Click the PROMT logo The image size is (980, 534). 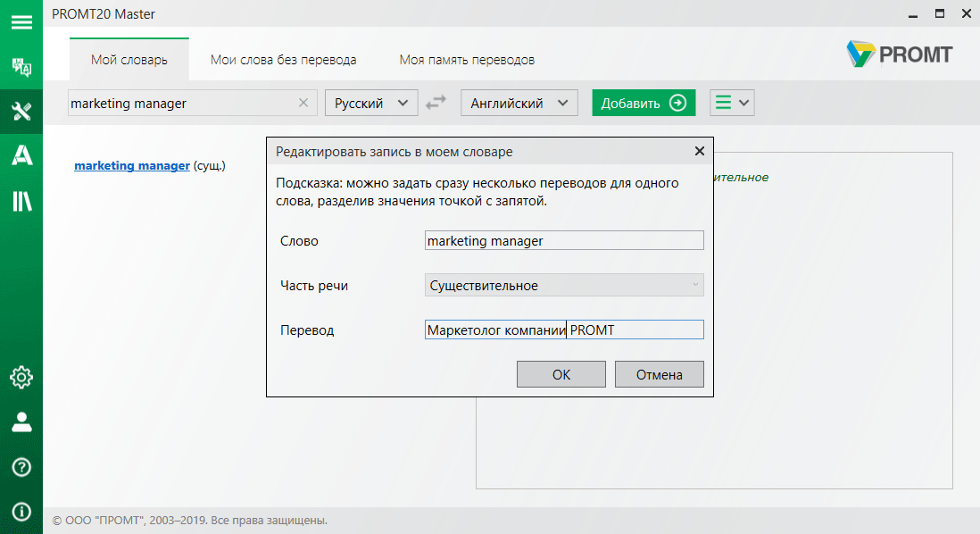coord(900,54)
